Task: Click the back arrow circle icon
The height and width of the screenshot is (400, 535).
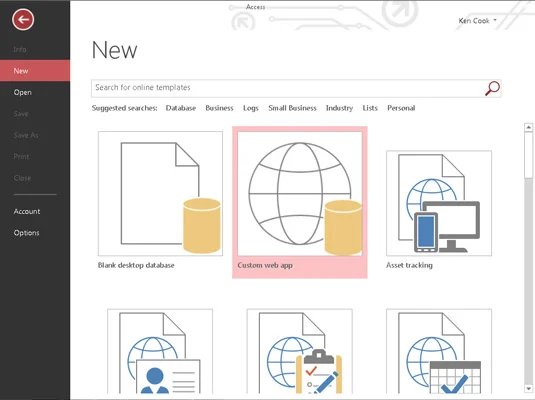Action: [x=23, y=19]
